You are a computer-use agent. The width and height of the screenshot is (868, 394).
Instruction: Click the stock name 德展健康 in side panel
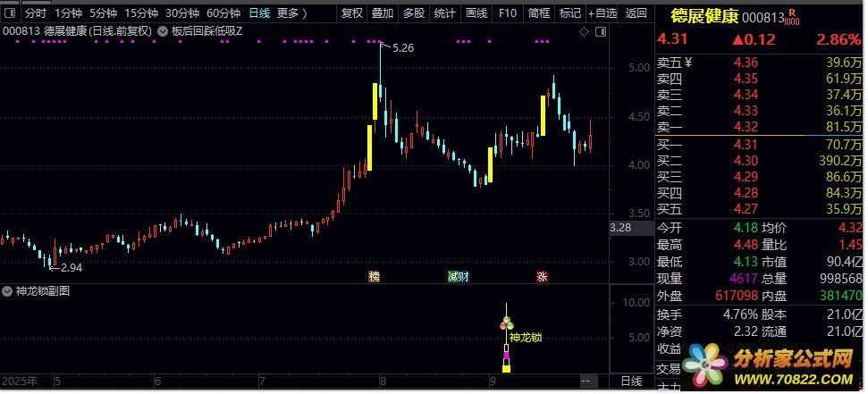pos(704,16)
